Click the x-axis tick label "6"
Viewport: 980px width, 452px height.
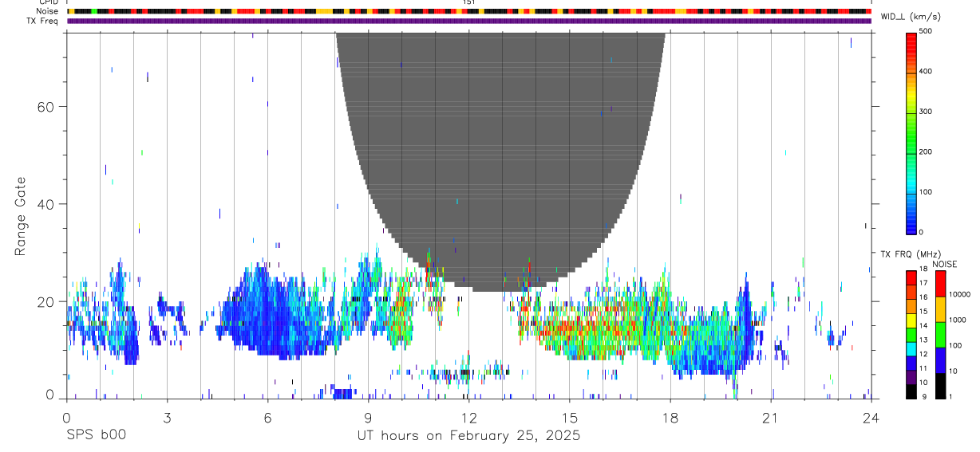[267, 417]
